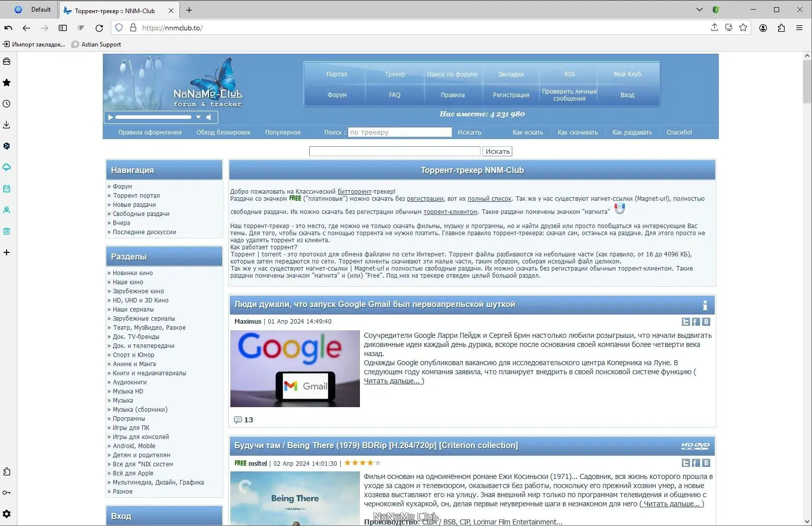Open the Как скачивать help link
The width and height of the screenshot is (812, 526).
click(578, 133)
